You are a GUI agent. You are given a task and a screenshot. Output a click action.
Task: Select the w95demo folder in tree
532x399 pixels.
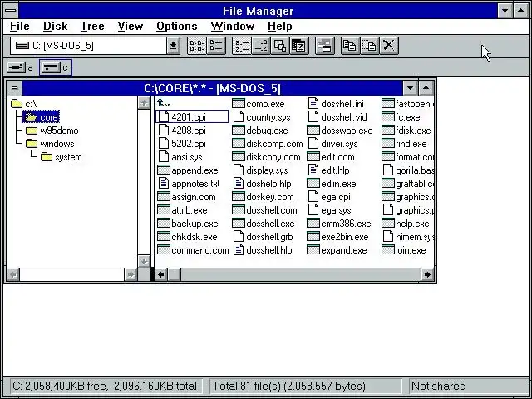click(52, 131)
